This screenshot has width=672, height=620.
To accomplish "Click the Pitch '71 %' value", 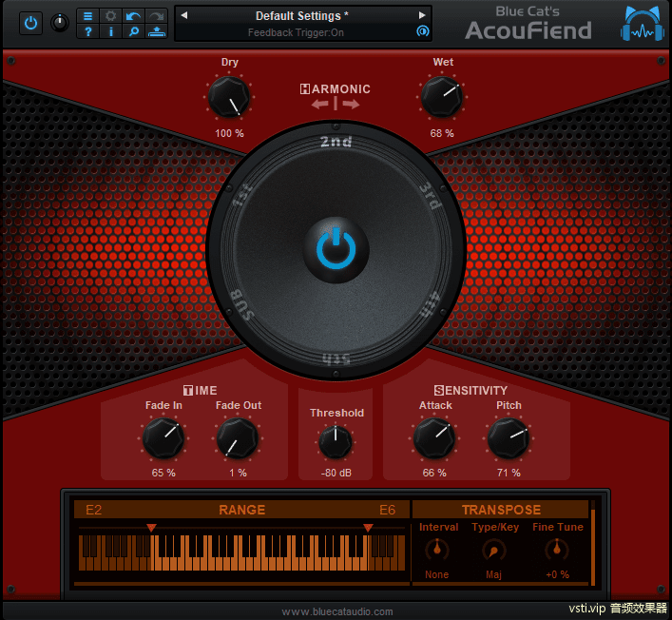I will tap(509, 473).
